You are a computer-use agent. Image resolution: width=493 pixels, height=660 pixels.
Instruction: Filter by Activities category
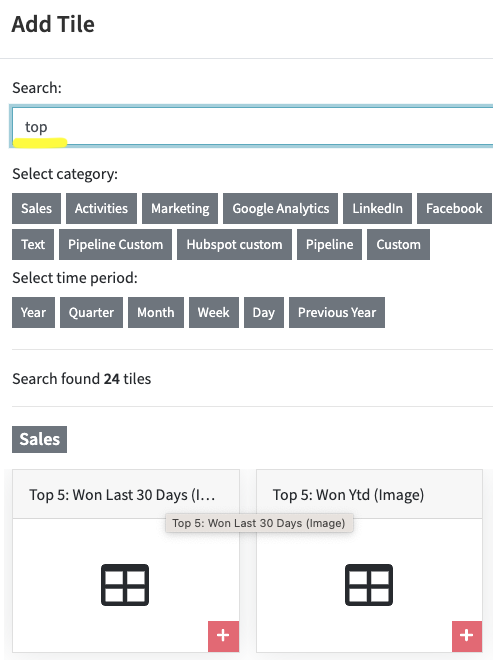coord(101,208)
